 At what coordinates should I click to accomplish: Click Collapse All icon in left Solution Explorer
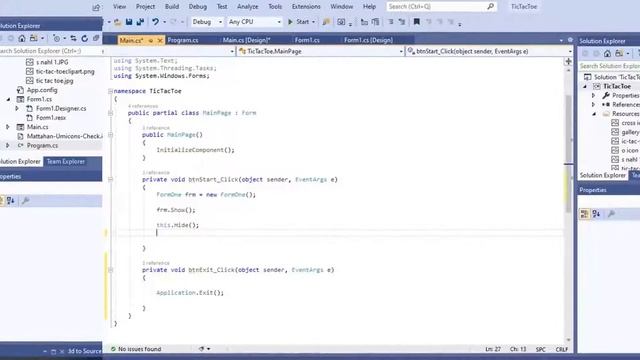click(96, 38)
